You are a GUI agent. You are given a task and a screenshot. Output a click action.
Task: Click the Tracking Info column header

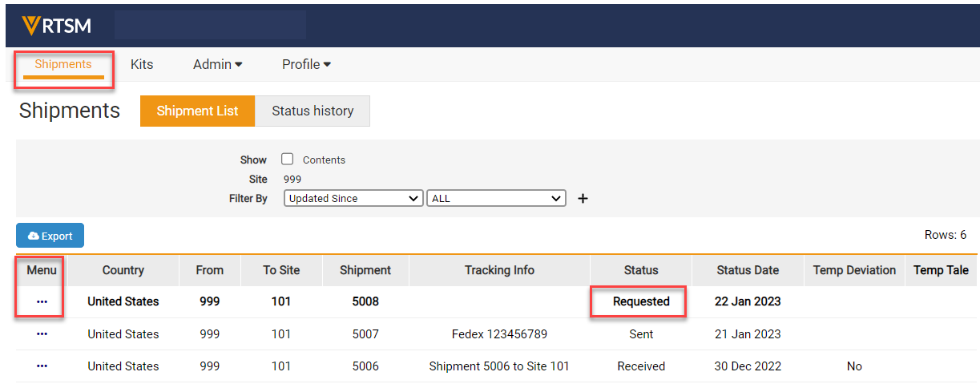tap(499, 270)
